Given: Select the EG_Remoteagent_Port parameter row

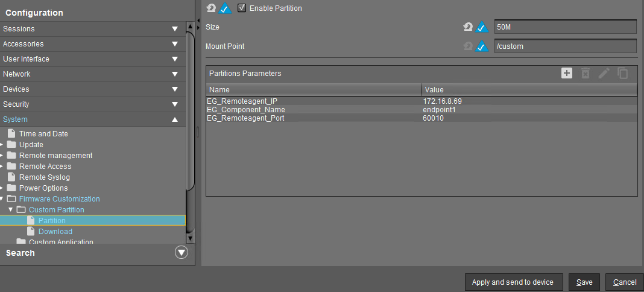Looking at the screenshot, I should tap(421, 118).
